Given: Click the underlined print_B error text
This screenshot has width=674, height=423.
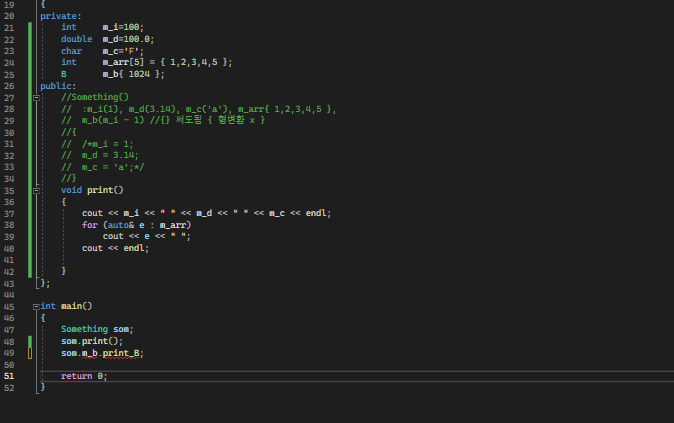Looking at the screenshot, I should point(120,352).
